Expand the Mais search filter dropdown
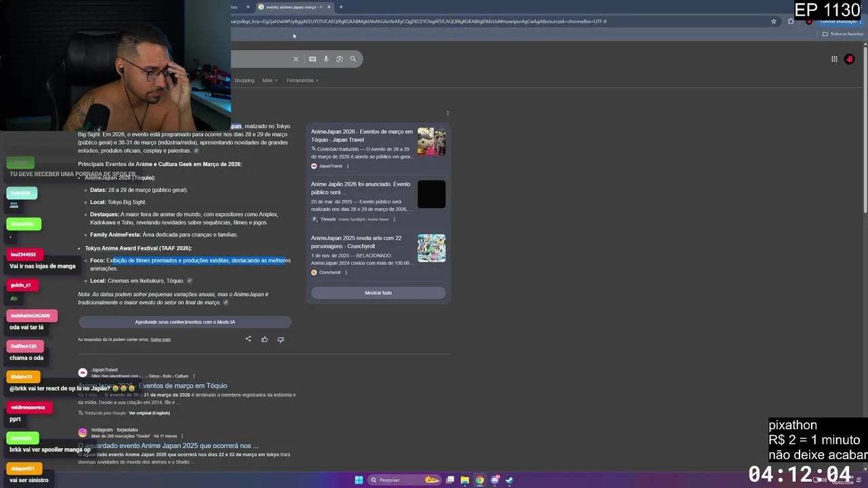Viewport: 868px width, 488px height. point(270,80)
